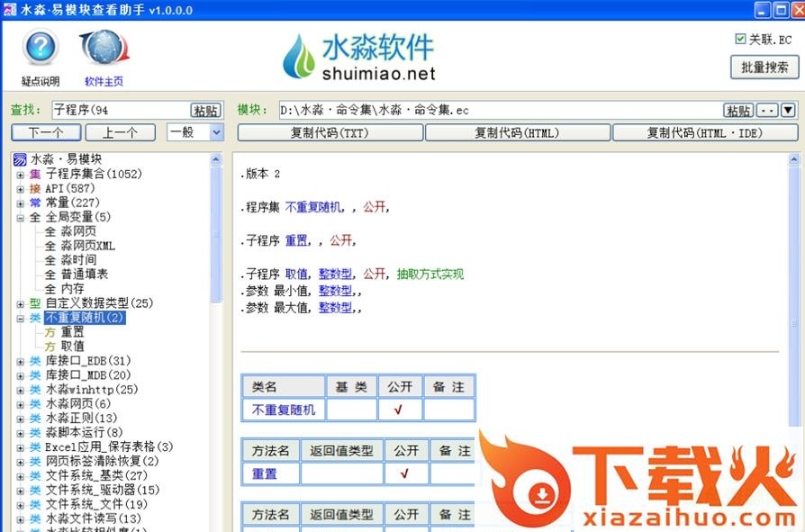Expand the 库接口_MDB(20) node
805x532 pixels.
click(20, 375)
